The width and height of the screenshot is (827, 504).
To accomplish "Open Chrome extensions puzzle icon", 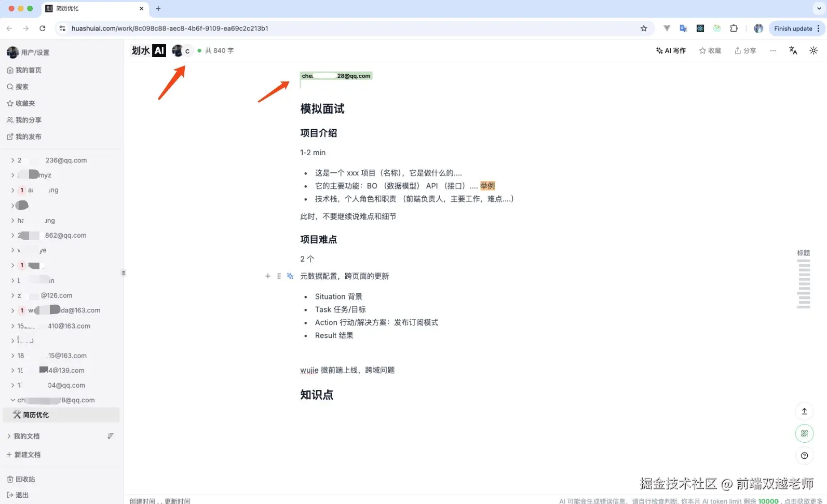I will pos(734,29).
